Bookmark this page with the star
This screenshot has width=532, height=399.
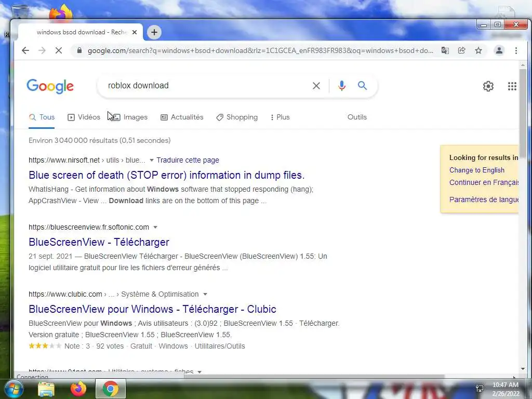coord(478,50)
